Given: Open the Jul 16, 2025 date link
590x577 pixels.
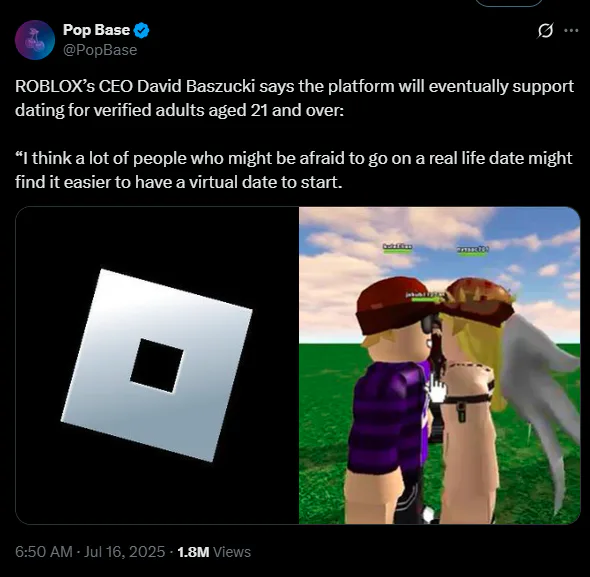Looking at the screenshot, I should [x=125, y=552].
